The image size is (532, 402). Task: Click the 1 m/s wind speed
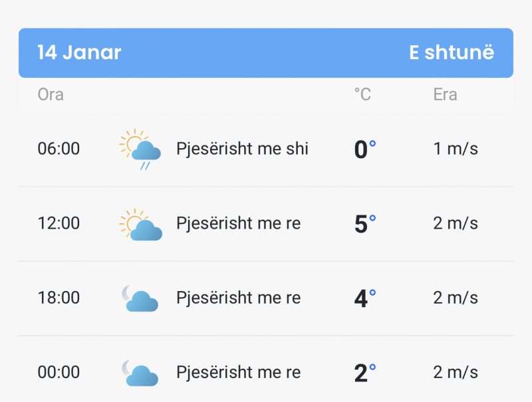pyautogui.click(x=456, y=149)
